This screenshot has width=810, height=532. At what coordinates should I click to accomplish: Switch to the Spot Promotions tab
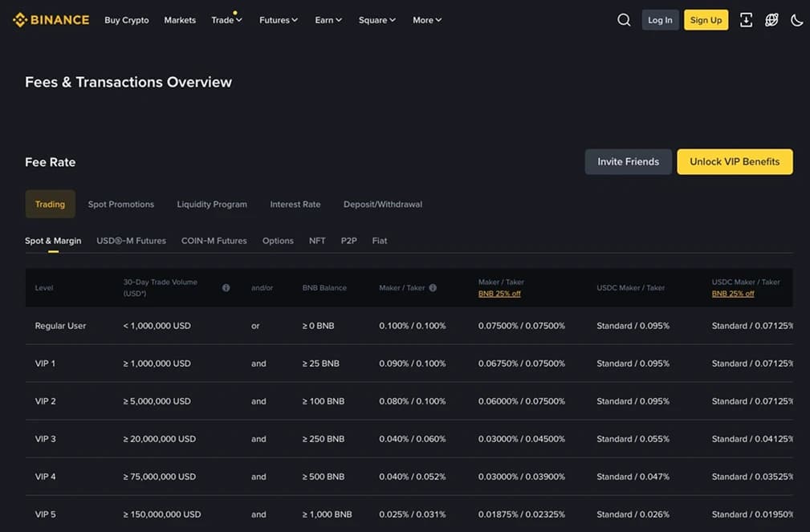pyautogui.click(x=120, y=204)
